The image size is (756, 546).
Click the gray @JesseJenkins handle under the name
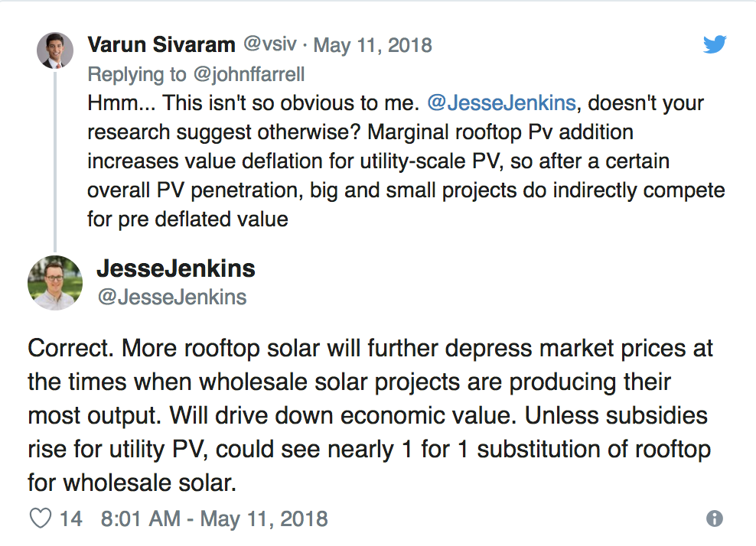pyautogui.click(x=171, y=297)
